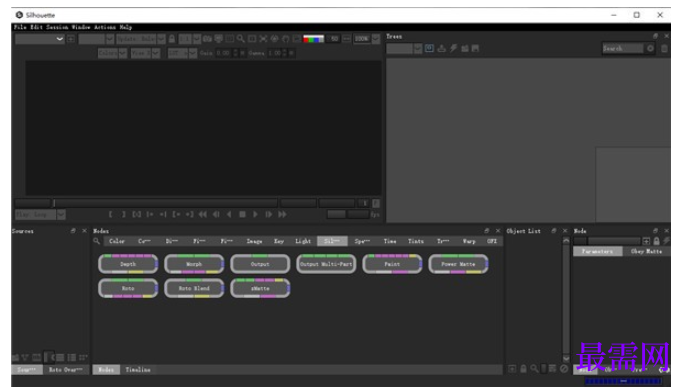The height and width of the screenshot is (388, 688).
Task: Switch to the Obey Matte tab
Action: coord(646,251)
